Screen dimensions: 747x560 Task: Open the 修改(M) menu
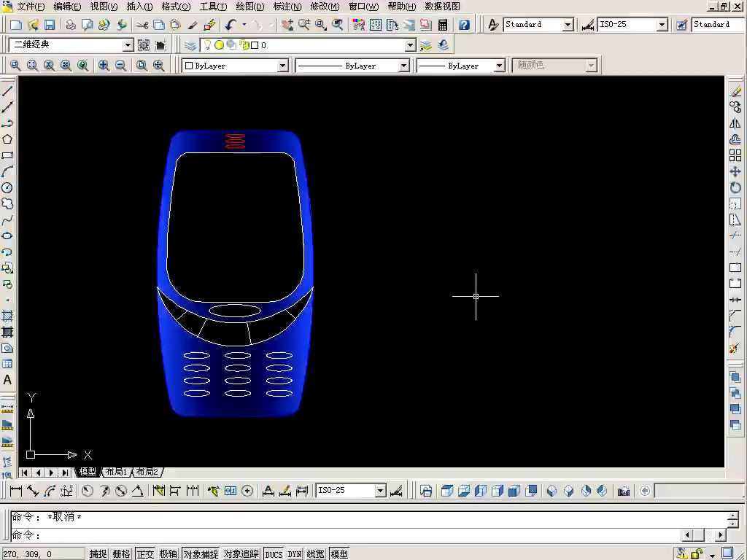pyautogui.click(x=325, y=7)
